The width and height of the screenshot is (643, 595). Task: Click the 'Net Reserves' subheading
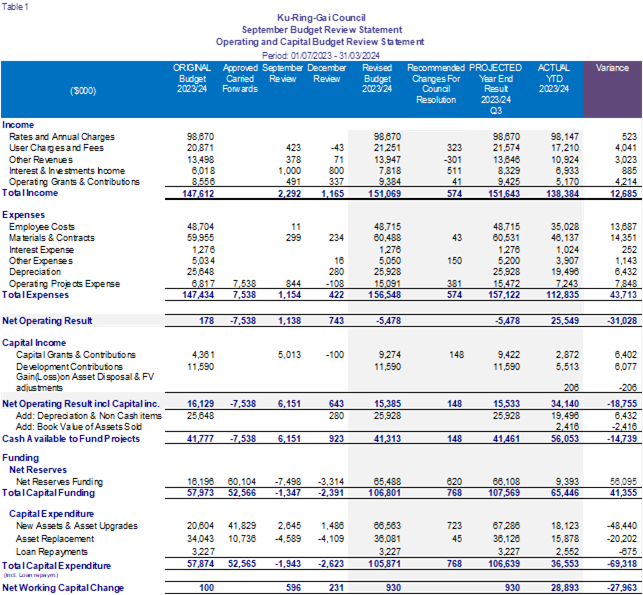[x=38, y=470]
